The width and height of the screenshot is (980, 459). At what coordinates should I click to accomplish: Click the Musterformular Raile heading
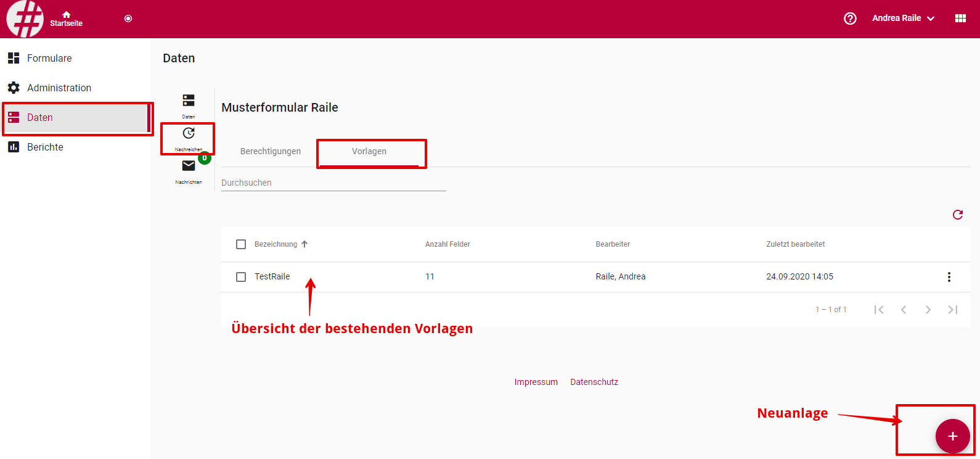(x=280, y=107)
